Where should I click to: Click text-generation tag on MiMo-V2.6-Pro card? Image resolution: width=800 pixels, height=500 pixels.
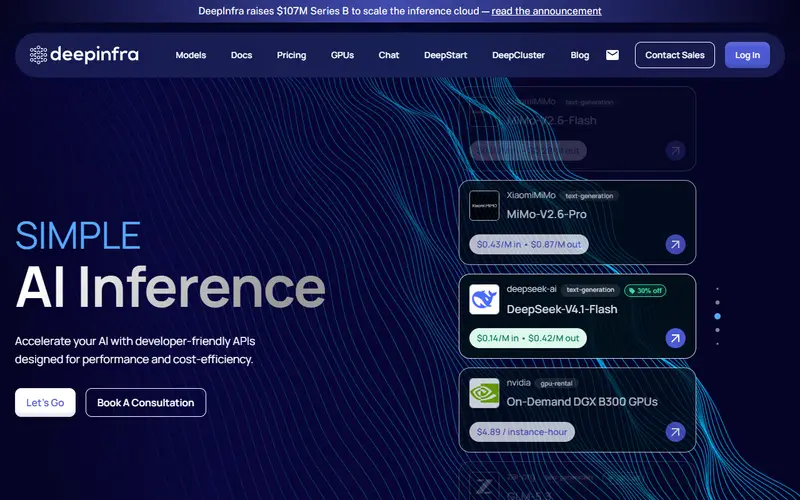[589, 196]
